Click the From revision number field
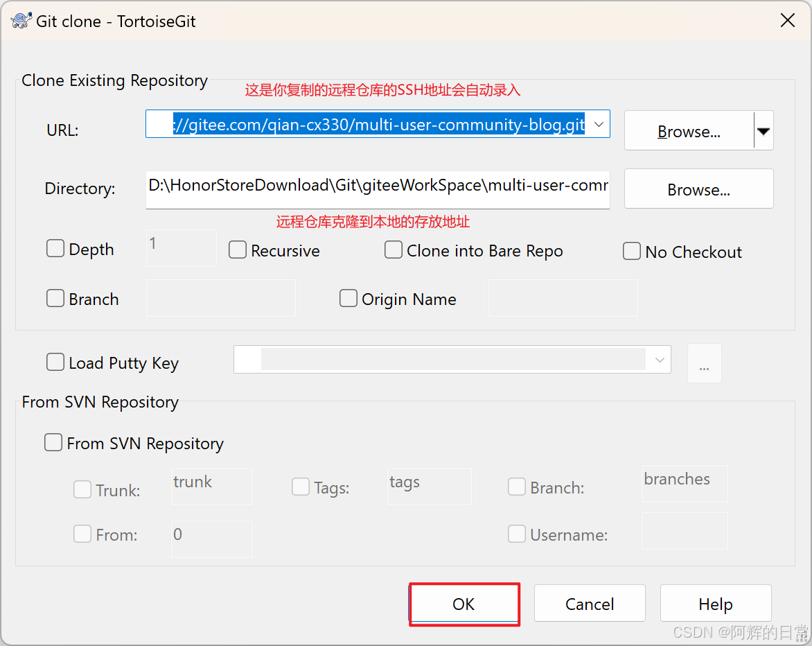This screenshot has width=812, height=646. (212, 539)
